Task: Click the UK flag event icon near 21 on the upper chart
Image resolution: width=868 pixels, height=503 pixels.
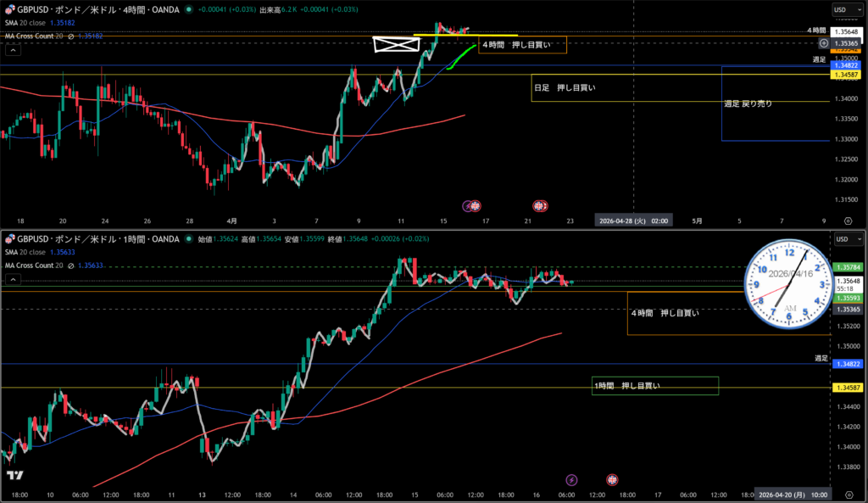Action: [541, 205]
